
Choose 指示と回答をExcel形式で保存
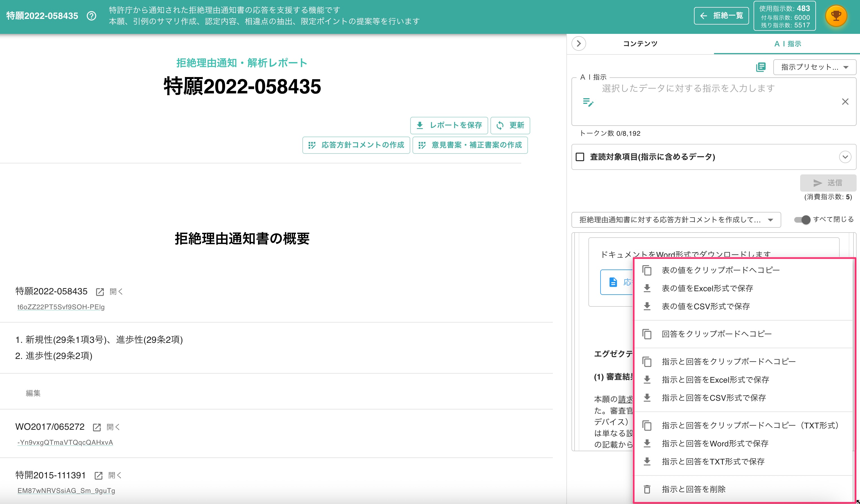(743, 380)
